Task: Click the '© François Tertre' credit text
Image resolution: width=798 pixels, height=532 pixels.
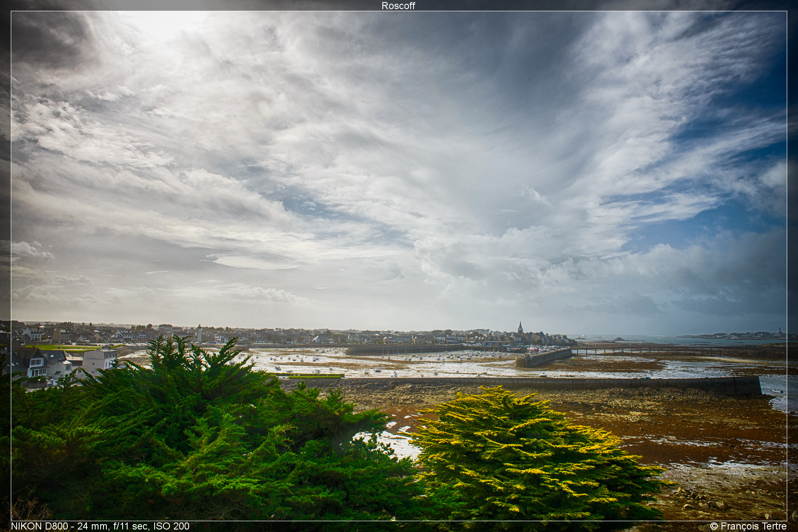Action: pos(748,526)
